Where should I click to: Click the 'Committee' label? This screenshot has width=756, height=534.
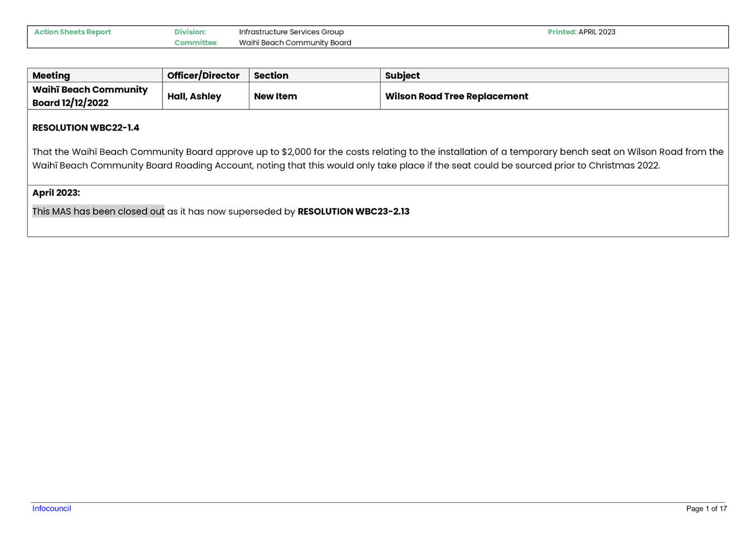pos(196,42)
